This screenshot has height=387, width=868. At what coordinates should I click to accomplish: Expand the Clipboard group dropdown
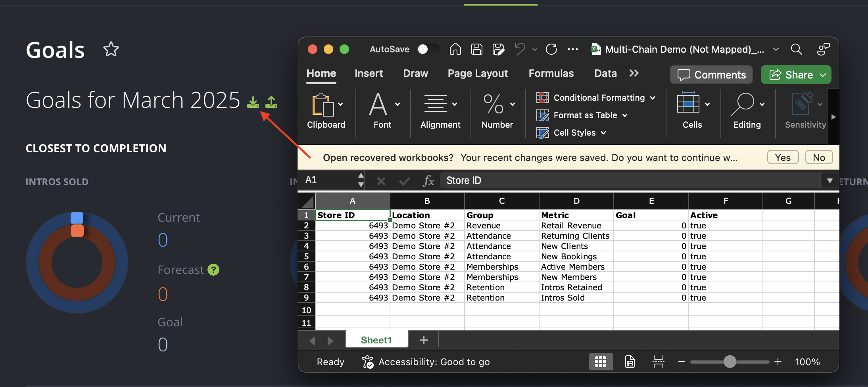click(340, 104)
